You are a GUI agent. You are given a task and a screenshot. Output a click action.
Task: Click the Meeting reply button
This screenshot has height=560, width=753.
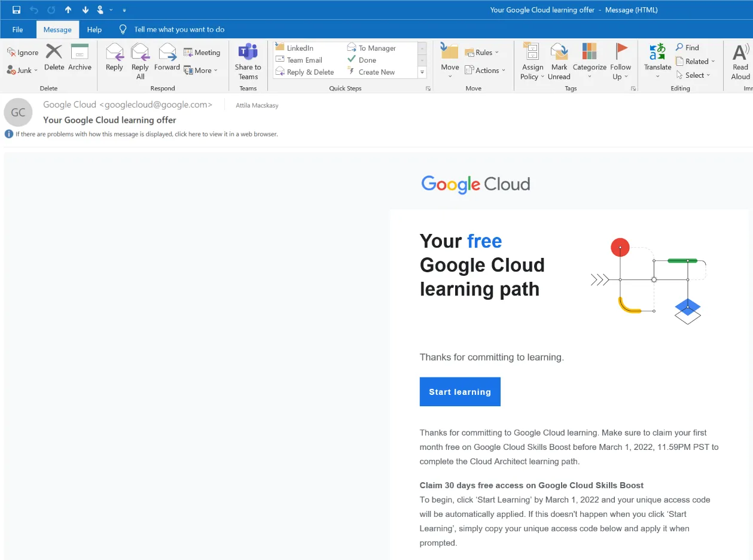(202, 53)
